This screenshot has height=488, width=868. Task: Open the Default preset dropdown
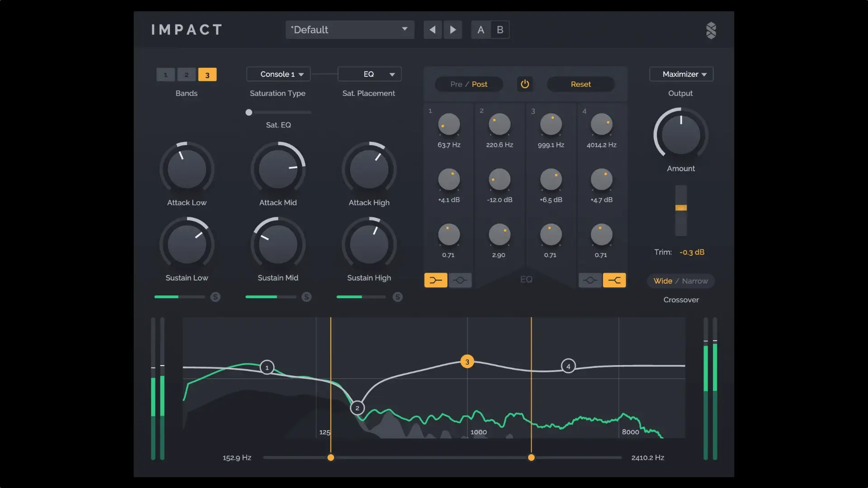coord(349,30)
